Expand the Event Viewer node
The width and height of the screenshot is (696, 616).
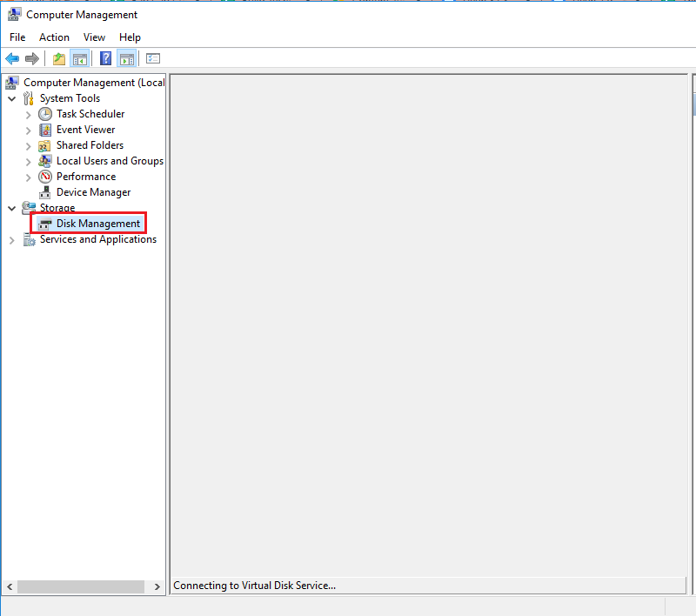[28, 130]
